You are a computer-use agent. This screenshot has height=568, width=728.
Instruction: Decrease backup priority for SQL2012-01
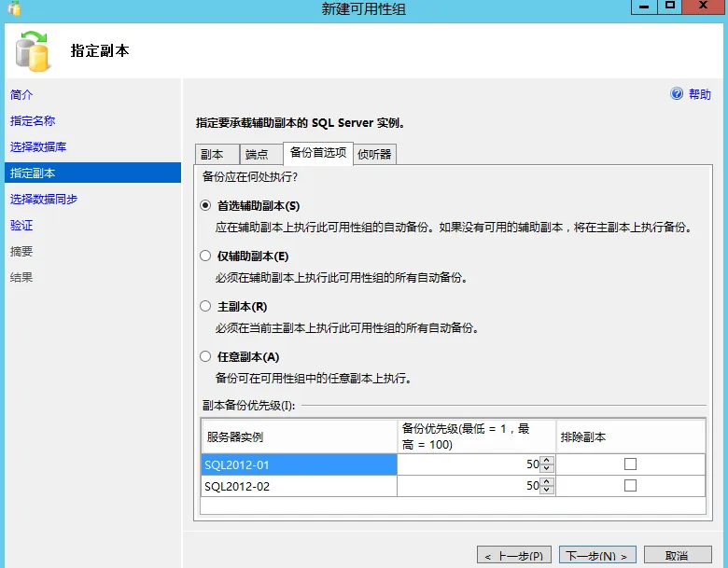(547, 468)
